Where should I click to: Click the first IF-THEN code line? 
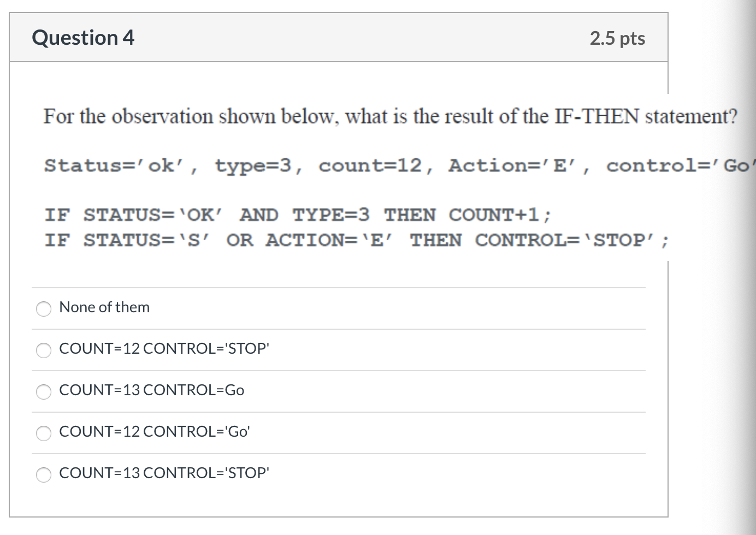point(298,215)
